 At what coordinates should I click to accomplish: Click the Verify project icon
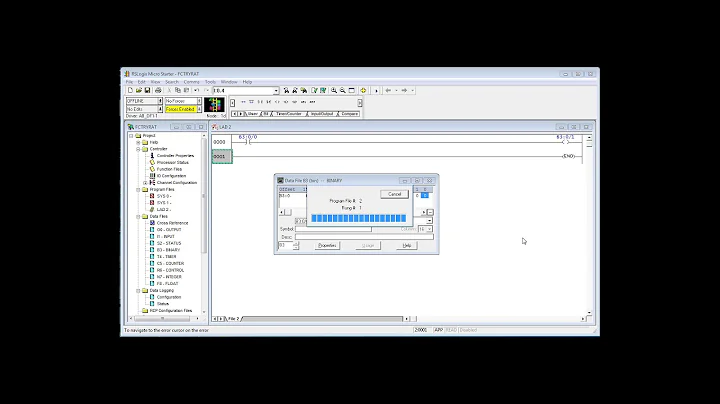click(323, 90)
